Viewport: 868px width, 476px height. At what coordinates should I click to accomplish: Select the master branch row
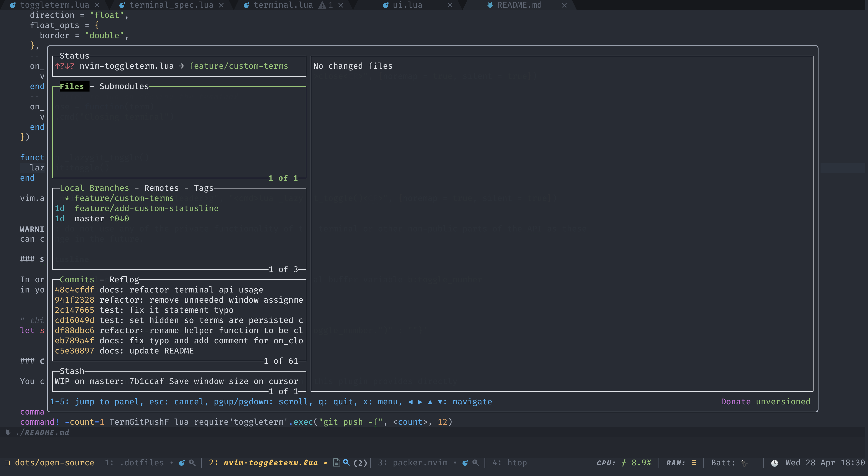tap(179, 219)
